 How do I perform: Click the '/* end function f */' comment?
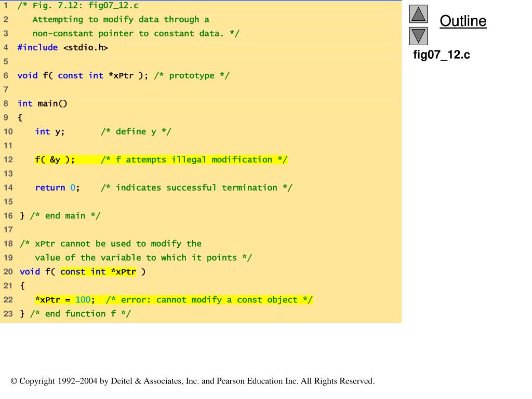[x=80, y=314]
